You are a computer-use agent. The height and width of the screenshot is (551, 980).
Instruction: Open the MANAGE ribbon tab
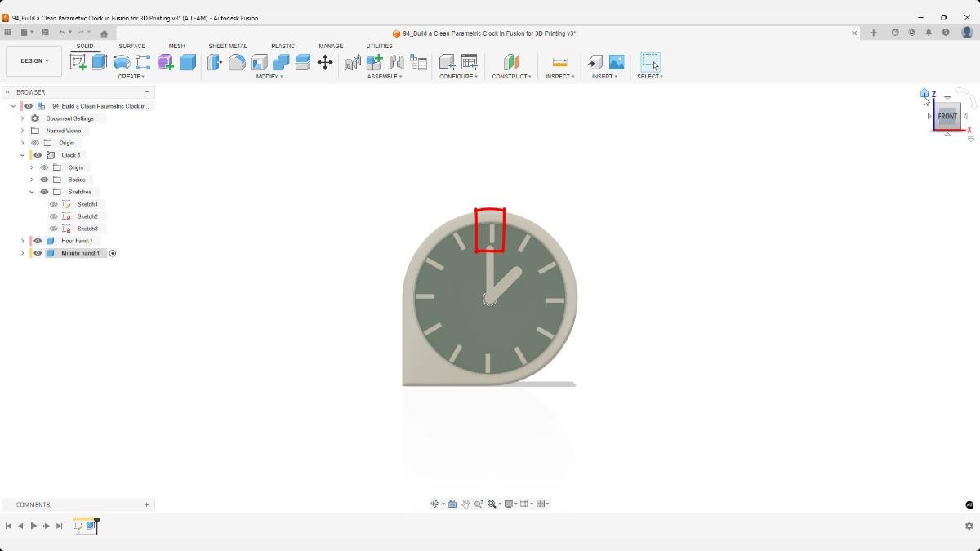click(x=331, y=46)
